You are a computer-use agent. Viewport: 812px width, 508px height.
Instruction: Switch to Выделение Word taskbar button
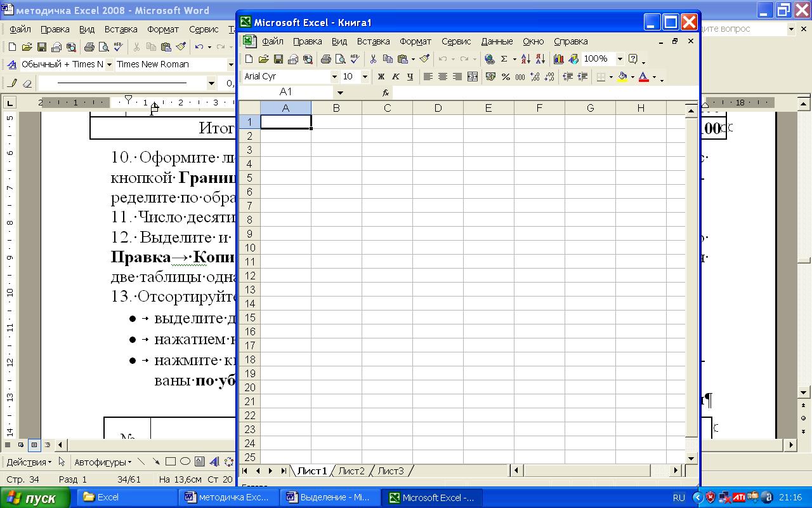(331, 497)
